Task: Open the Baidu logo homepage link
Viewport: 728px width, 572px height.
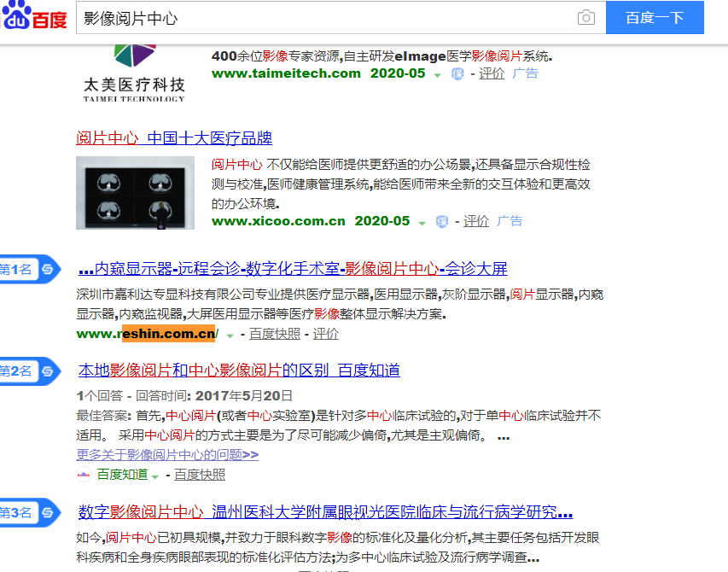Action: [34, 15]
